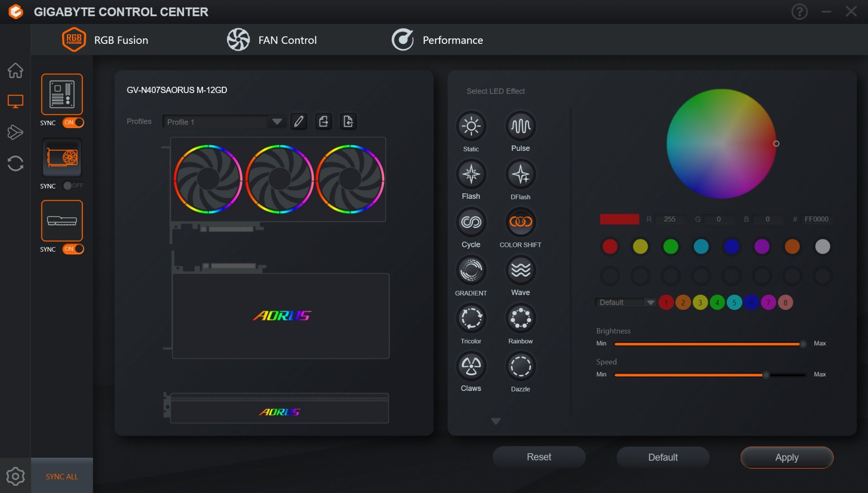The width and height of the screenshot is (868, 493).
Task: Select the COLOR SHIFT effect
Action: [521, 222]
